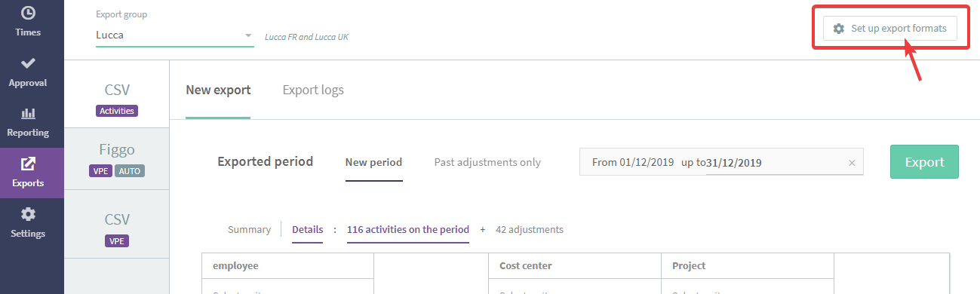Open the 42 adjustments link
980x294 pixels.
[530, 230]
